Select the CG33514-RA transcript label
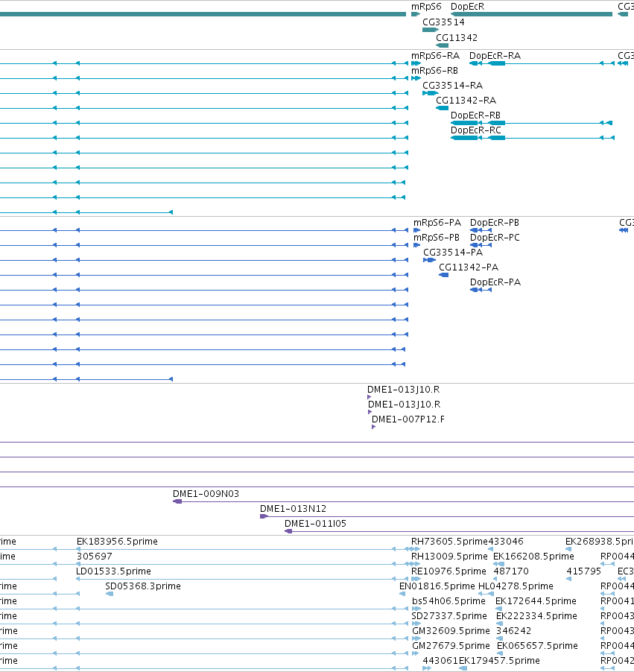Screen dimensions: 634x672 (452, 85)
